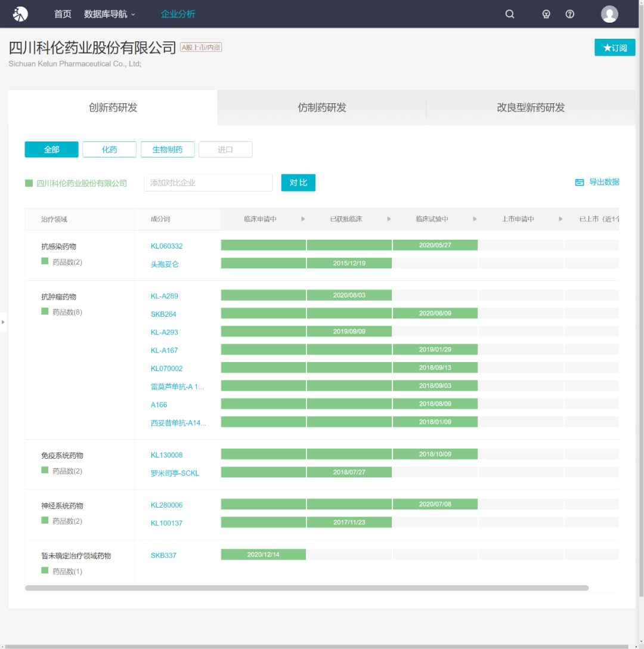Click the 抗肿瘤药物 category label
This screenshot has height=649, width=644.
pos(58,297)
